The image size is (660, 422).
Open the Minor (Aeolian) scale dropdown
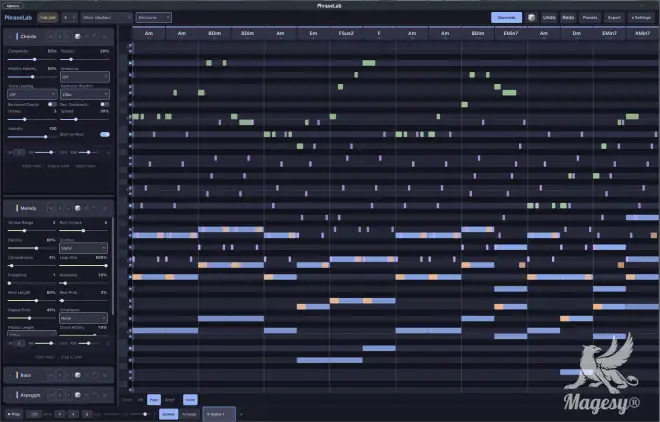[106, 17]
